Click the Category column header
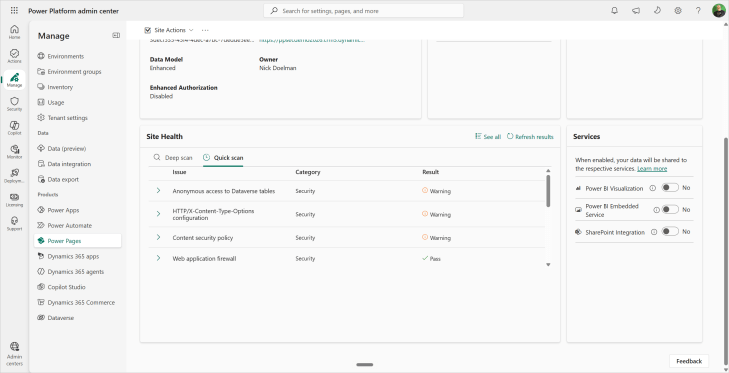 308,172
